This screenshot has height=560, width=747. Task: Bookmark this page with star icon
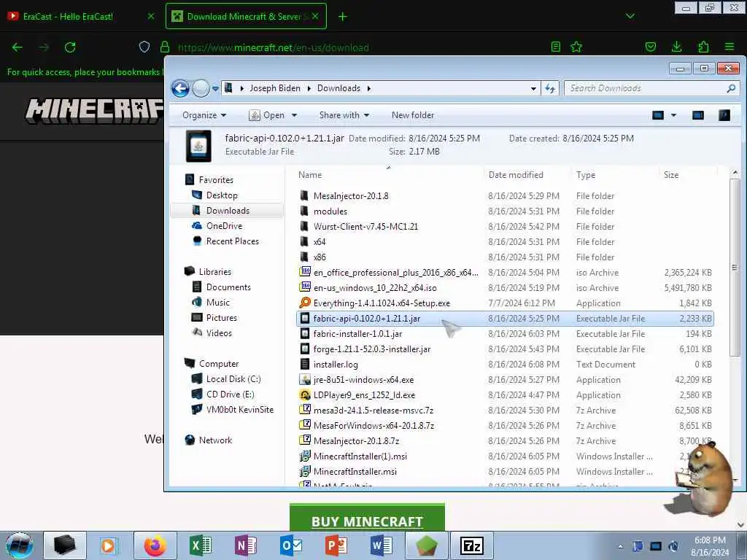pos(576,47)
